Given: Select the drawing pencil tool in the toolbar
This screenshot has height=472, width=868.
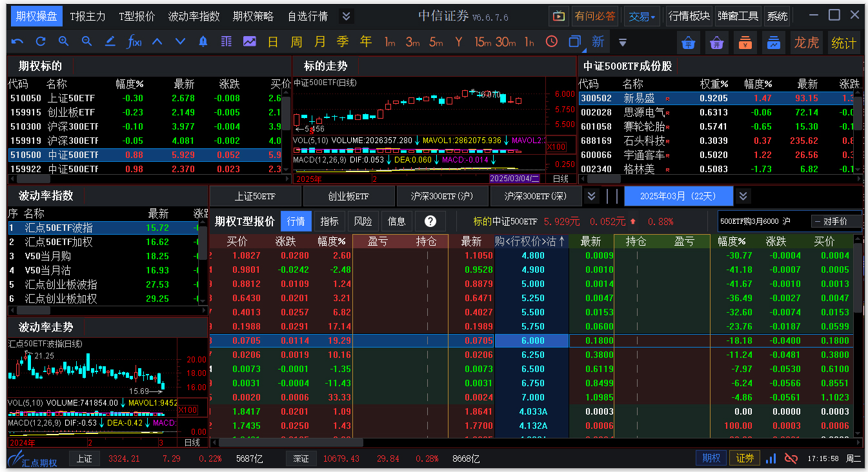Looking at the screenshot, I should 110,42.
